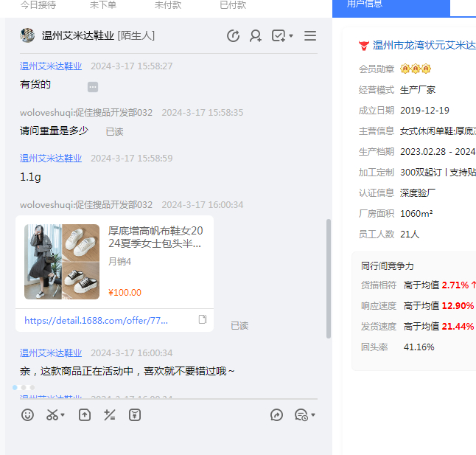Expand the screenshot scissors dropdown arrow
This screenshot has width=476, height=455.
point(63,416)
